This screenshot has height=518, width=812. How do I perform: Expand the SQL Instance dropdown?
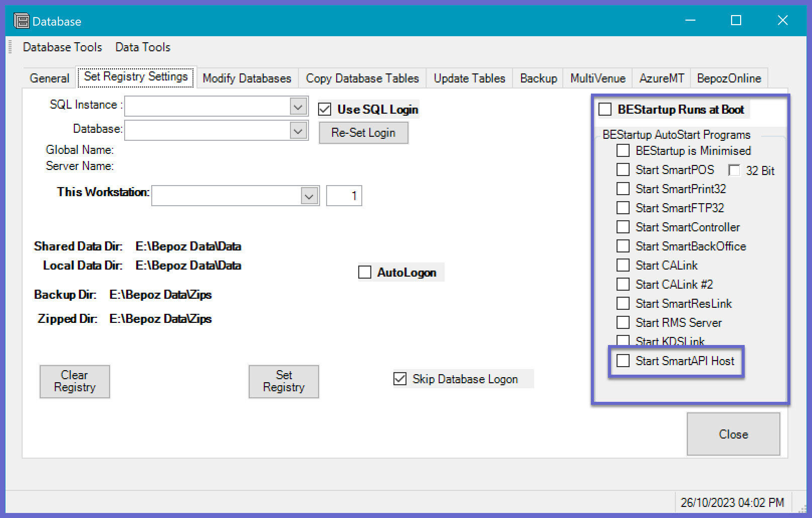coord(298,107)
